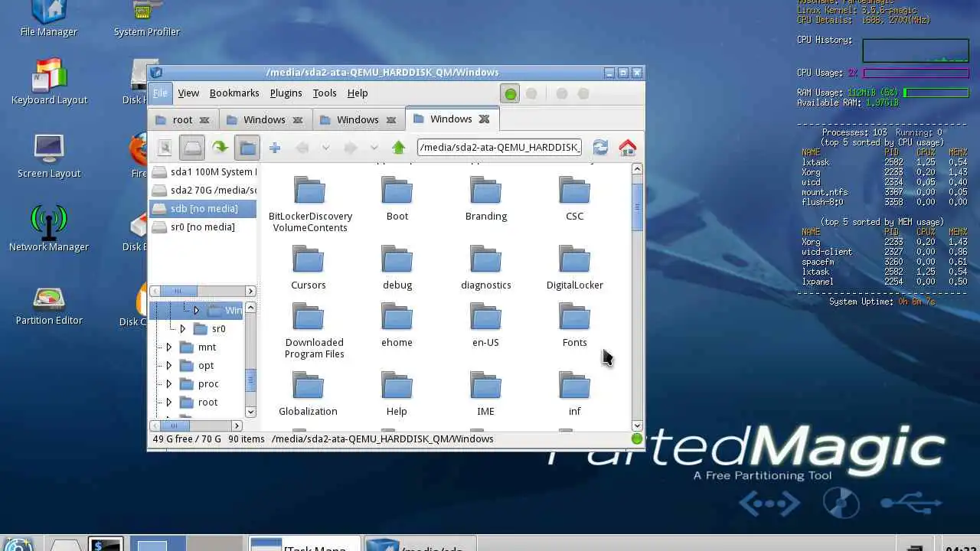Screen dimensions: 980x551
Task: Expand the proc tree node
Action: tap(169, 383)
